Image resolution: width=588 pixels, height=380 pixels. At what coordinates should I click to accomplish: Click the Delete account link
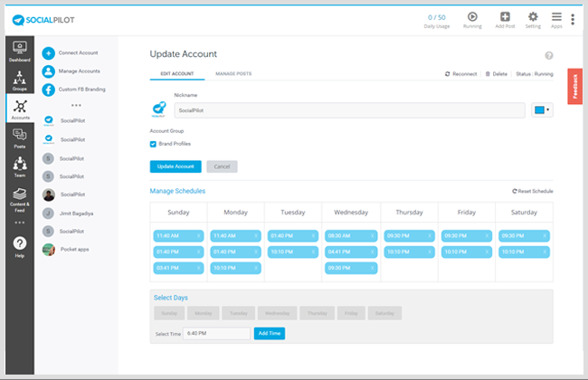497,74
